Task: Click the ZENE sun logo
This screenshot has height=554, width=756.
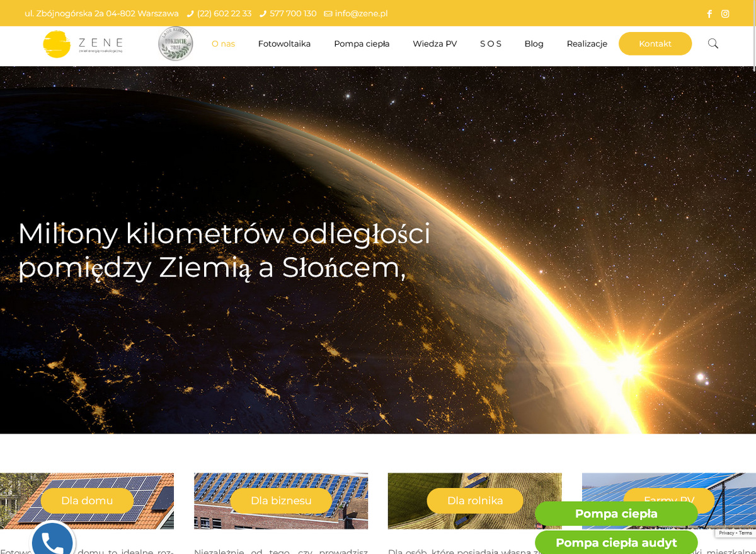Action: (83, 44)
